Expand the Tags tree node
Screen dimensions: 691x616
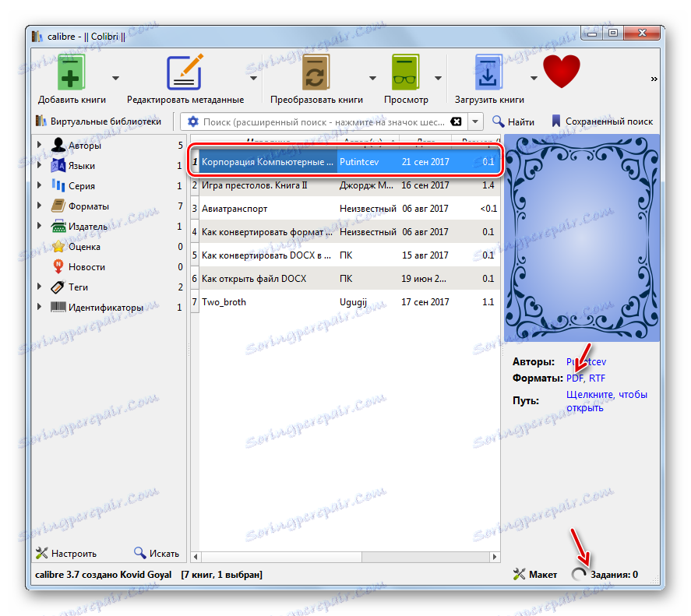point(39,287)
